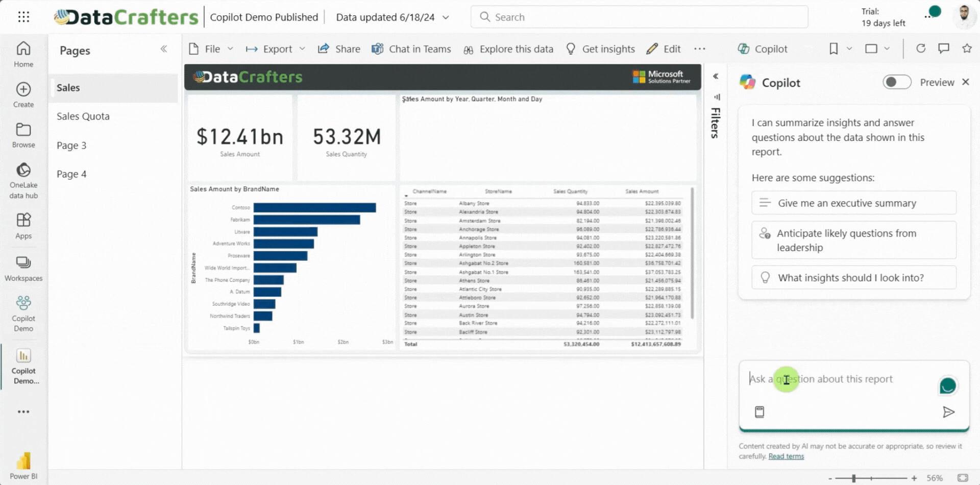Add report to favorites with star

pyautogui.click(x=967, y=48)
